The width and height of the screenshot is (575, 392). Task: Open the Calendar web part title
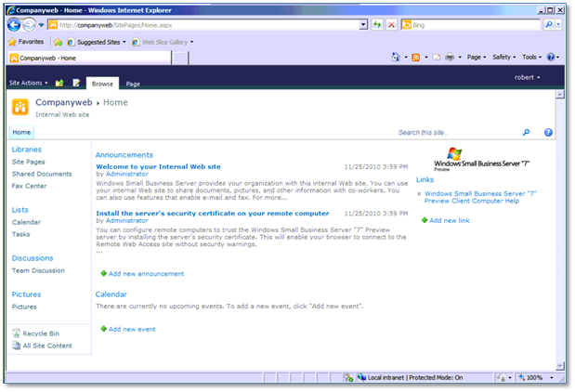[x=111, y=294]
